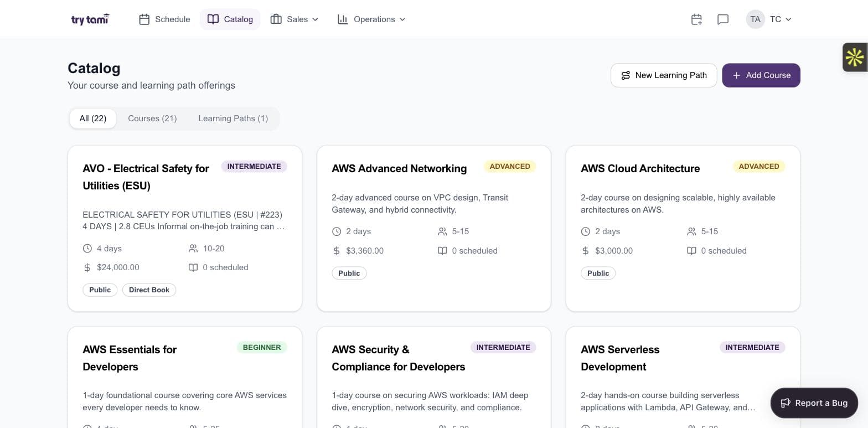Click the "$3,360.00" price text
The image size is (868, 428).
point(365,251)
